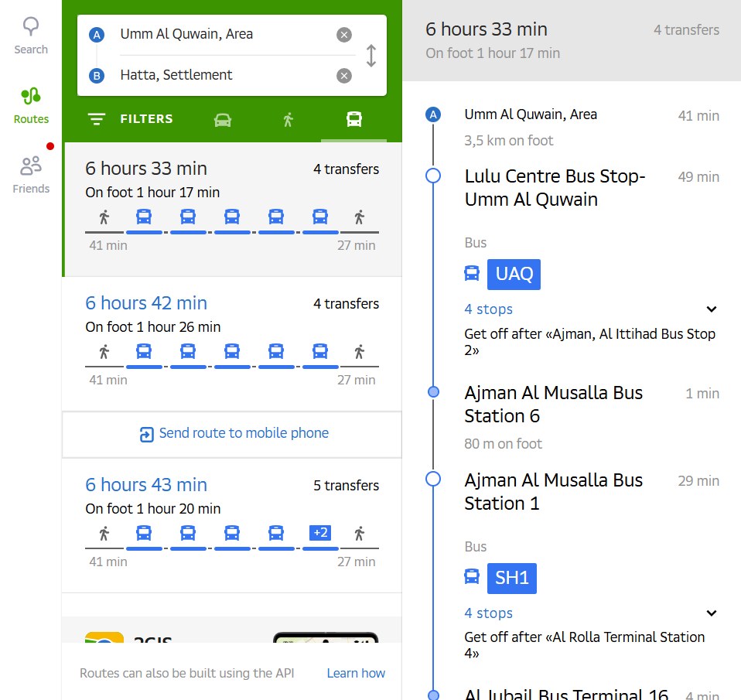Click the Ajman Al Musalla Station 1 marker
This screenshot has width=741, height=700.
[x=433, y=479]
